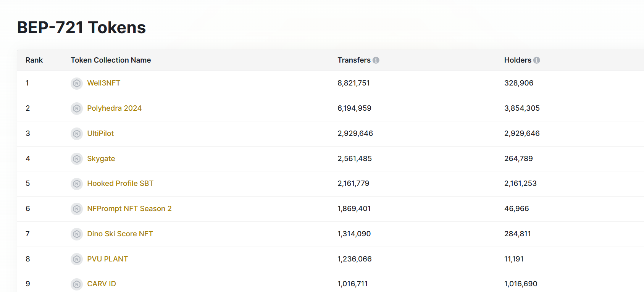Open NFPrompt NFT Season 2 link
This screenshot has width=644, height=292.
pyautogui.click(x=129, y=209)
